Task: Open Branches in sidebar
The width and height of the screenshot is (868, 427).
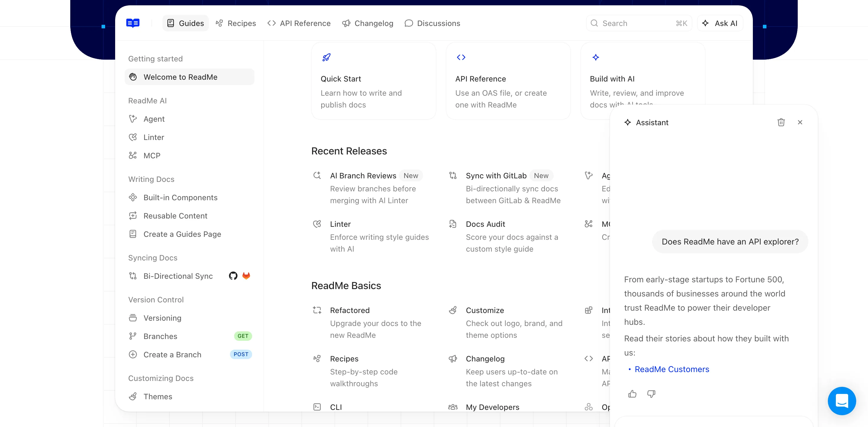Action: [189, 336]
